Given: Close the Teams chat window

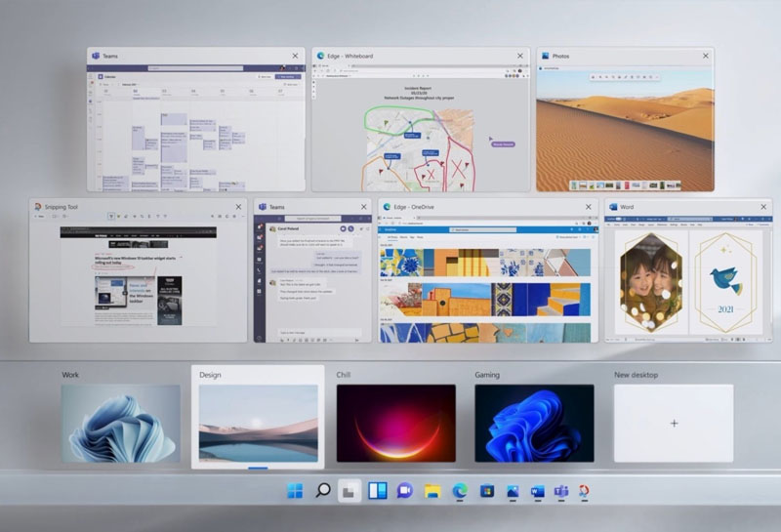Looking at the screenshot, I should (363, 207).
